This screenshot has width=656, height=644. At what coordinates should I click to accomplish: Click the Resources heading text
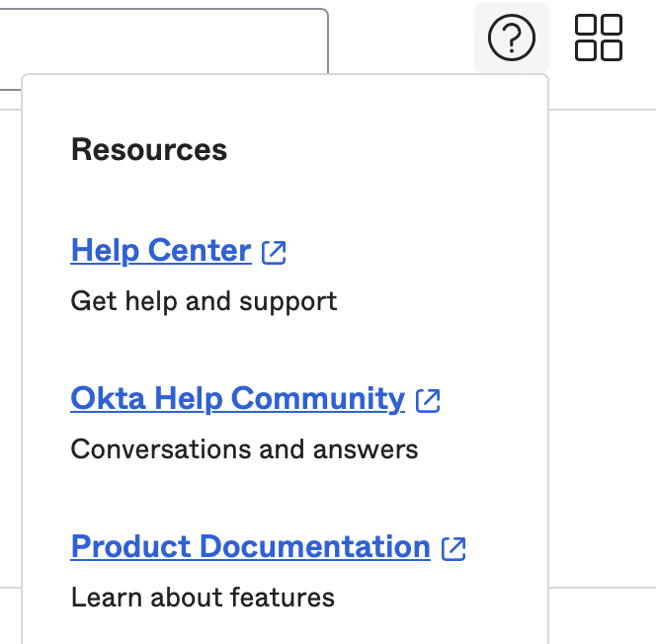pos(149,150)
